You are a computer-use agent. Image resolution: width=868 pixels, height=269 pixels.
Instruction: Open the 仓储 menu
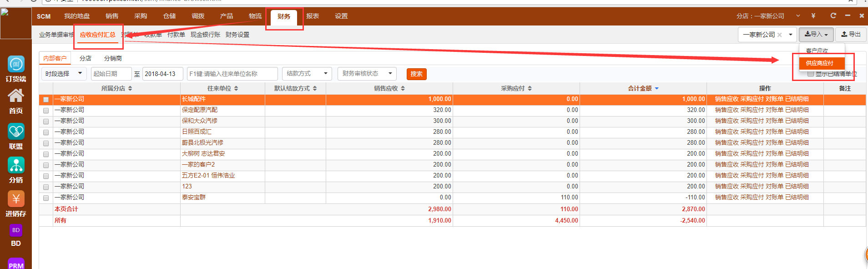169,16
